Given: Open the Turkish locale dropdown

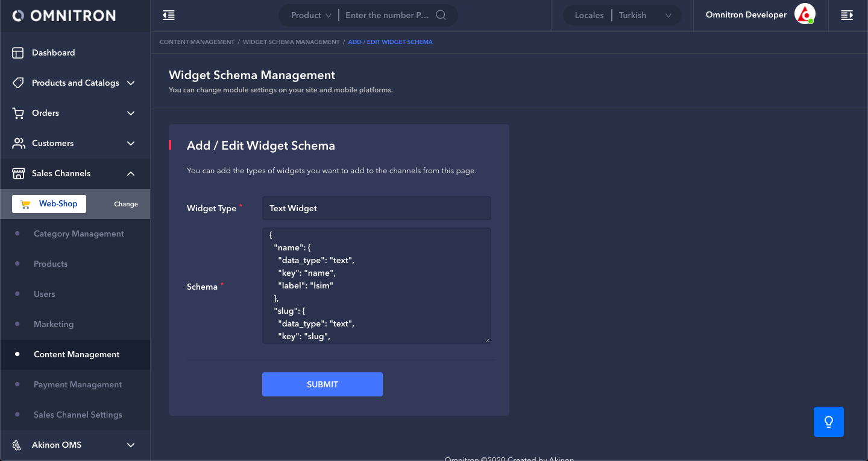Looking at the screenshot, I should pos(645,15).
